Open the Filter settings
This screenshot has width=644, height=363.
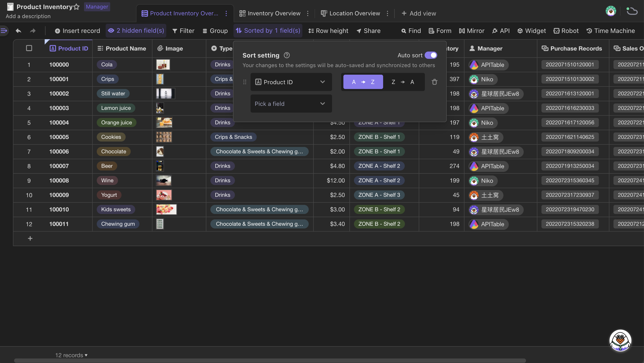(x=183, y=31)
